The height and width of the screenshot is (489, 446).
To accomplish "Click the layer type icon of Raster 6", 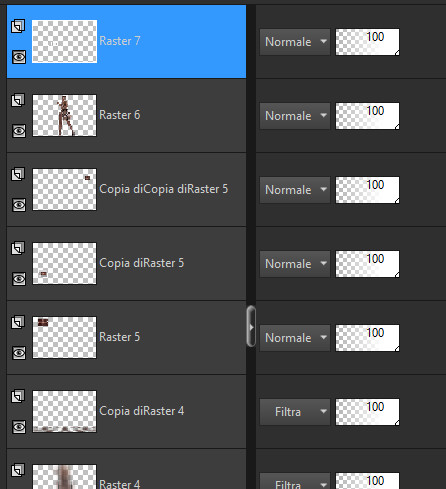I will point(18,100).
